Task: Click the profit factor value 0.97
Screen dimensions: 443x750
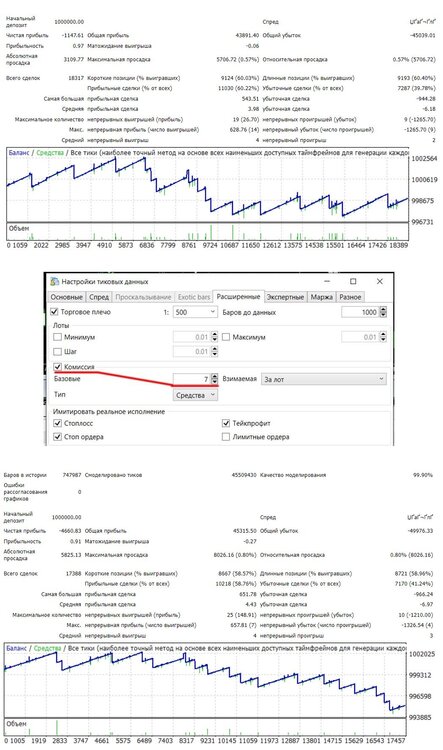Action: [x=78, y=46]
